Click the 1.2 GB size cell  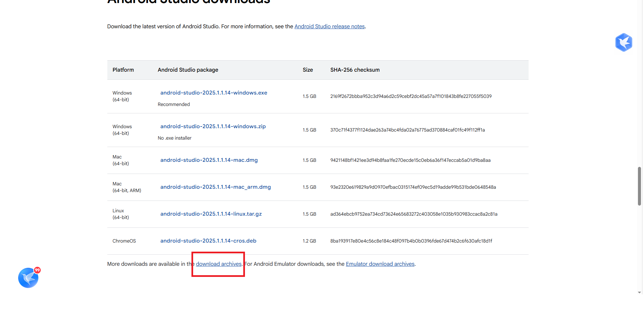tap(309, 241)
